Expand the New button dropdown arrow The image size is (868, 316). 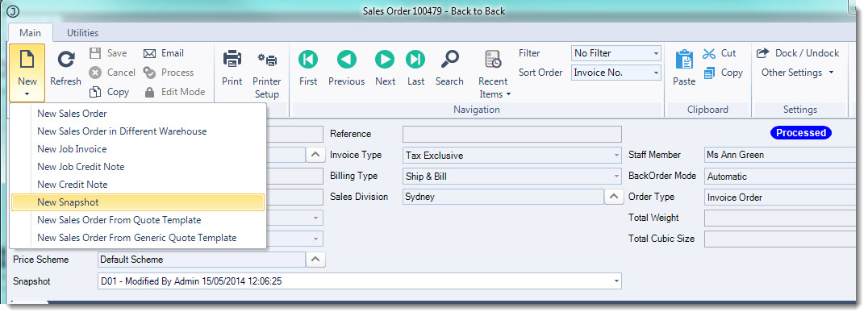pos(27,94)
